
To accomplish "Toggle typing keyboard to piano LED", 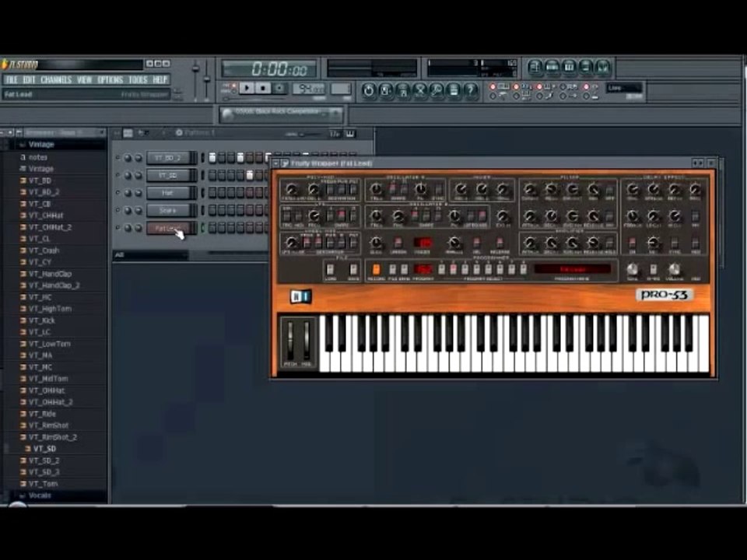I will (x=493, y=86).
